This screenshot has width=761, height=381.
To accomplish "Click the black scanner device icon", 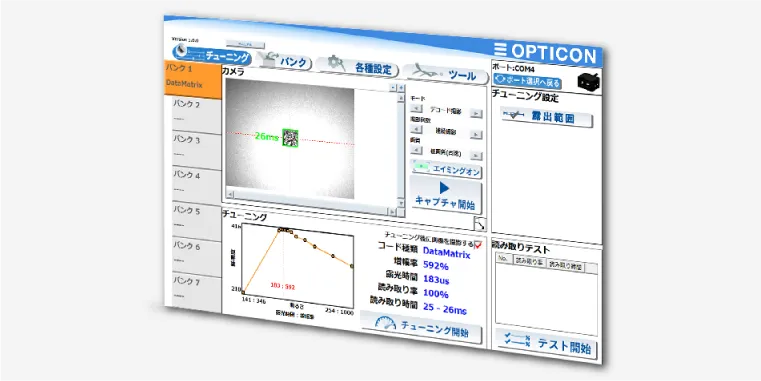I will (589, 81).
